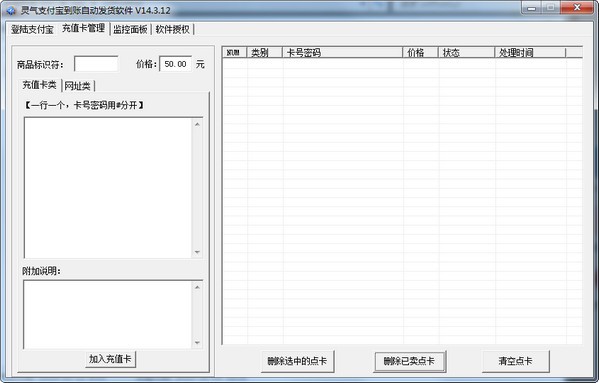Click the 清空点卡 button
599x383 pixels.
(516, 361)
